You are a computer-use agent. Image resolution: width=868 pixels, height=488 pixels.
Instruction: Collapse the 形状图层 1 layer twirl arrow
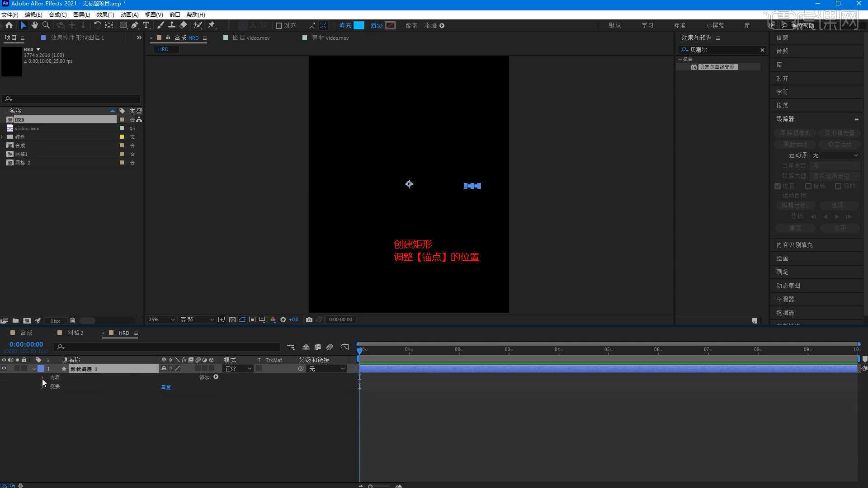tap(34, 369)
